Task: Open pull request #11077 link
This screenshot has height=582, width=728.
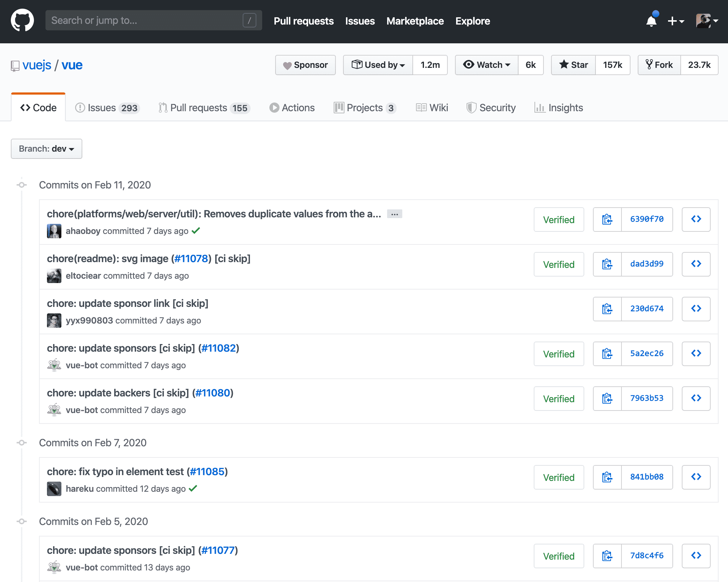Action: 218,550
